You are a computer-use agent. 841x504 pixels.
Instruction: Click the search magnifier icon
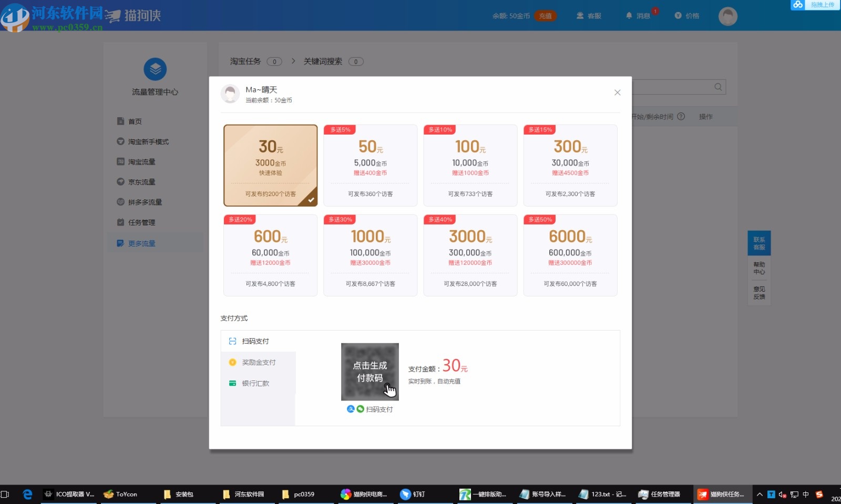click(x=718, y=87)
